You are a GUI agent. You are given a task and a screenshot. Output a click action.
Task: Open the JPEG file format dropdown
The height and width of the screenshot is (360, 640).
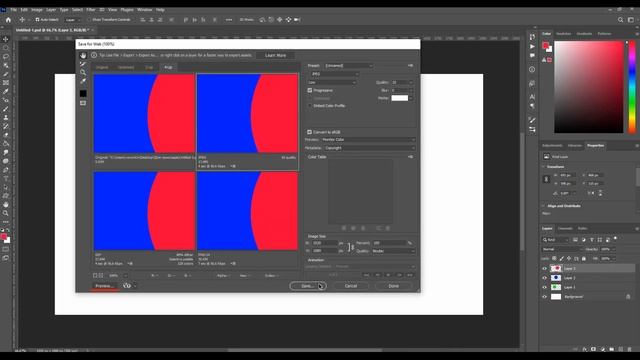pyautogui.click(x=334, y=74)
